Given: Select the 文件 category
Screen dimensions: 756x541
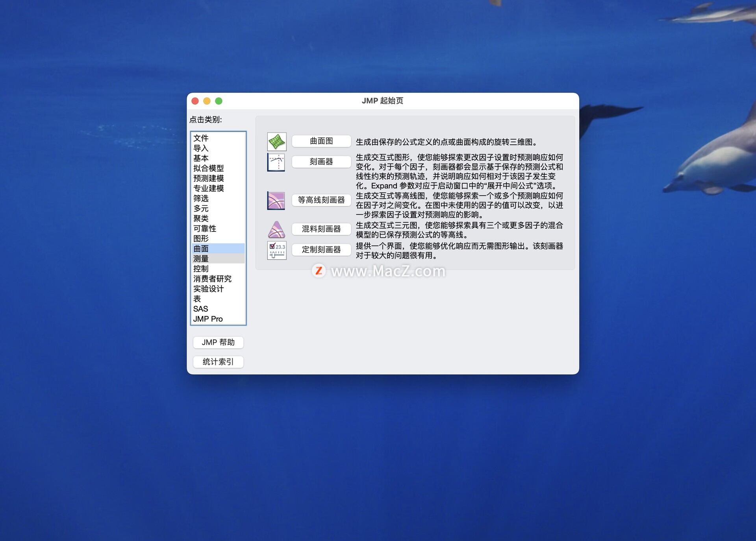Looking at the screenshot, I should click(218, 138).
